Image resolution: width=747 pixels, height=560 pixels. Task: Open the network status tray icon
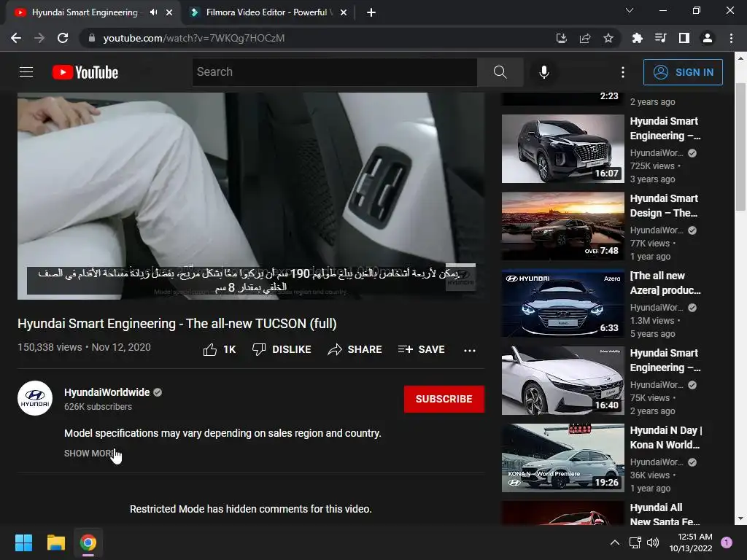click(x=635, y=542)
